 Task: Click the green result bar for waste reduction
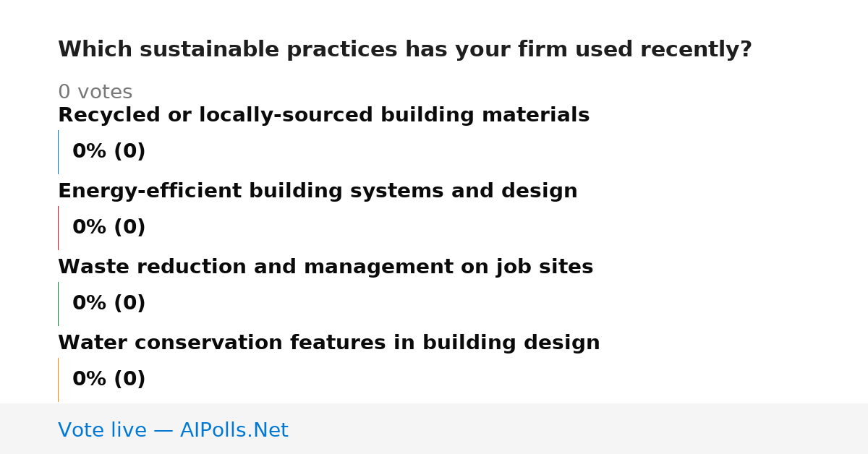click(x=58, y=304)
